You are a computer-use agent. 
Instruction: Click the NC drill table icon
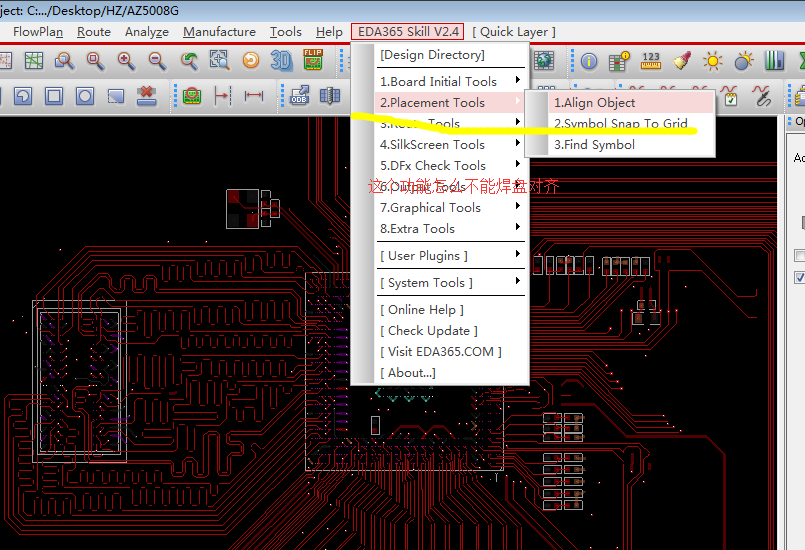(x=330, y=96)
